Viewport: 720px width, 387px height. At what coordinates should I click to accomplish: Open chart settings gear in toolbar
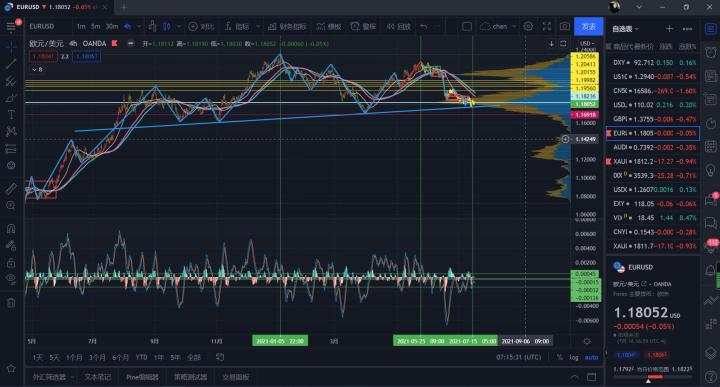point(529,27)
